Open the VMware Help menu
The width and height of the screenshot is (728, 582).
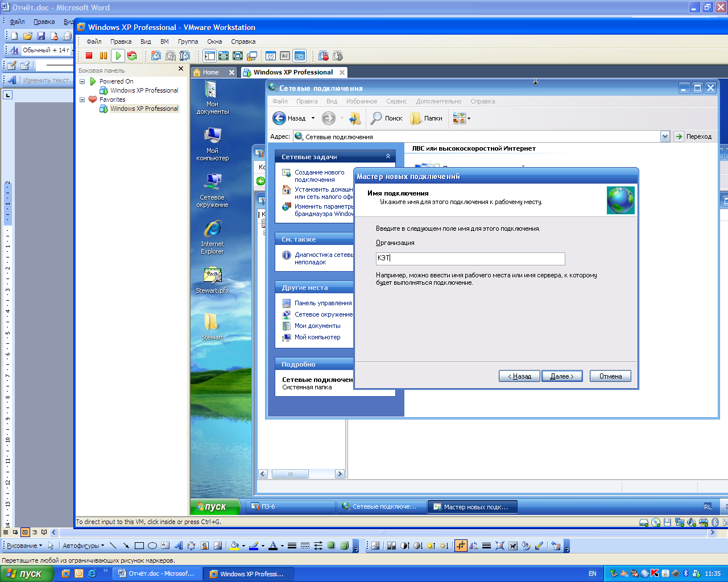click(x=243, y=41)
